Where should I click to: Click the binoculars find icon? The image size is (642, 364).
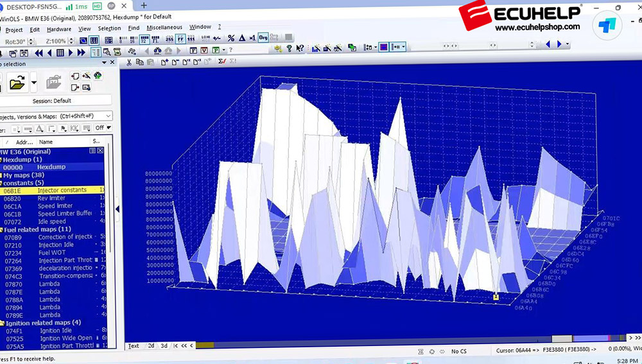coord(158,51)
